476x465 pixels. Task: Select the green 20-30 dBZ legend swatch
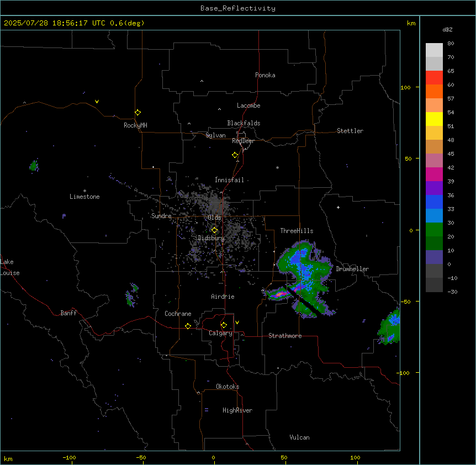coord(434,230)
